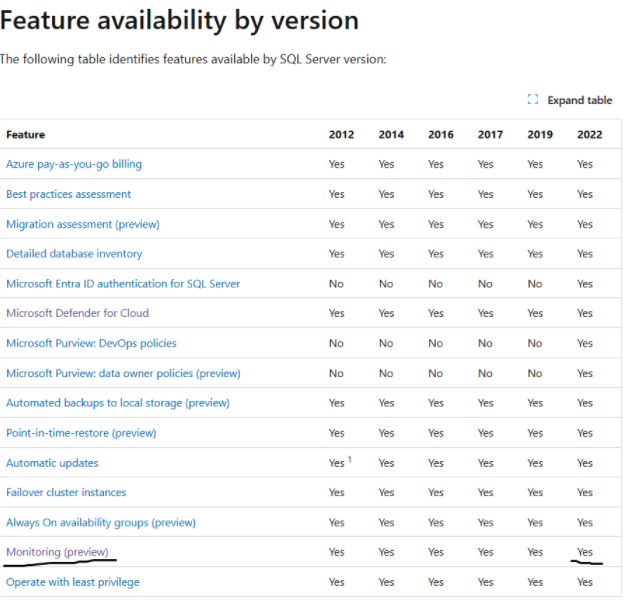The image size is (634, 604).
Task: Click the Expand table icon
Action: [x=533, y=99]
